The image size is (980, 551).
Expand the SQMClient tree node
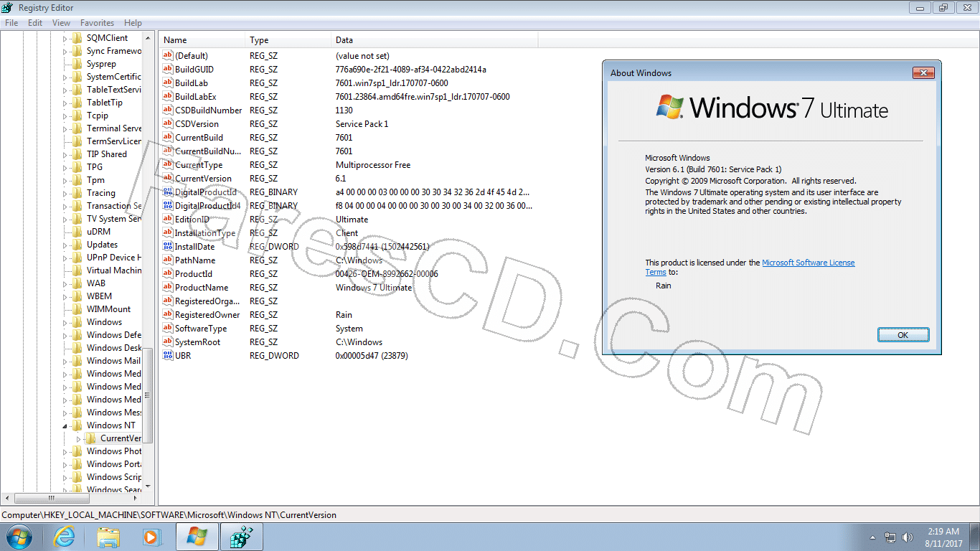click(65, 38)
